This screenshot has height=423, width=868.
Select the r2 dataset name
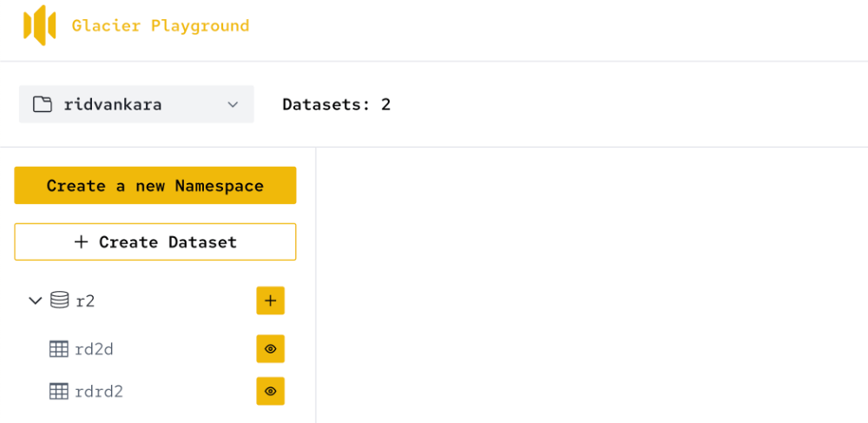click(x=85, y=301)
